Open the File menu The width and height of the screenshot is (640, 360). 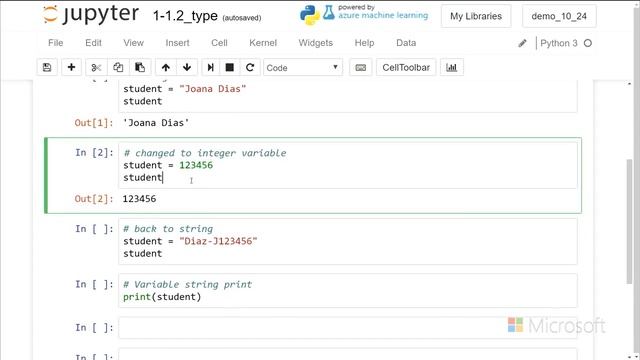coord(56,43)
